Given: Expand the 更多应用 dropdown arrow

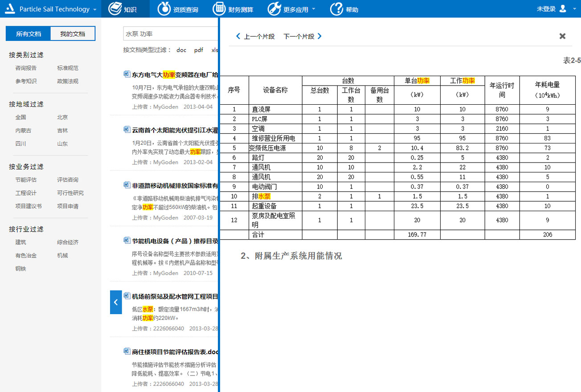Looking at the screenshot, I should (x=314, y=9).
